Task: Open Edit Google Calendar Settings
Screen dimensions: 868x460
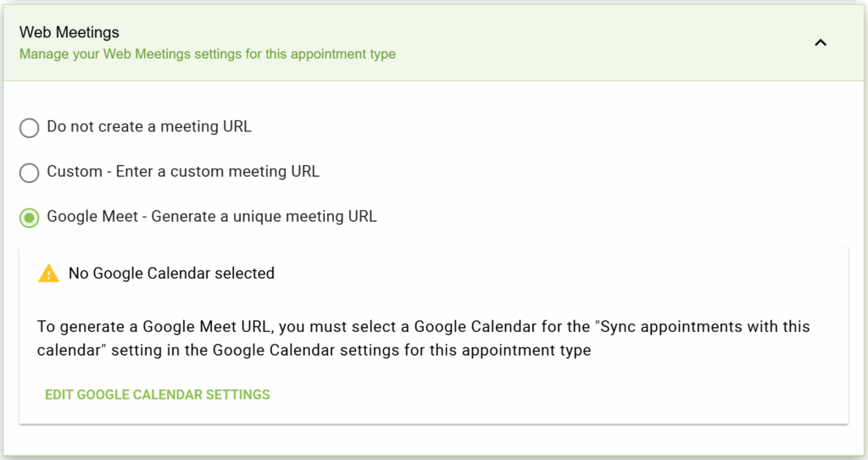Action: [x=158, y=395]
